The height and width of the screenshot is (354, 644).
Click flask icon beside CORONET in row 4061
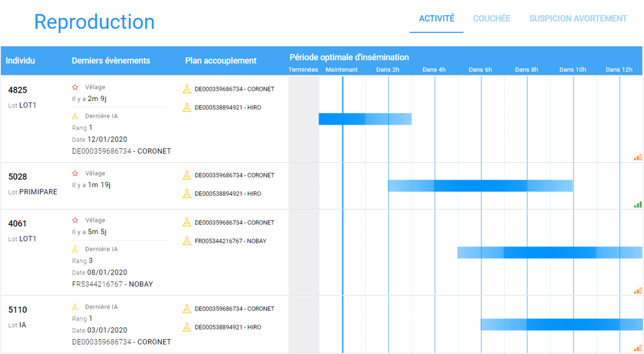tap(186, 222)
